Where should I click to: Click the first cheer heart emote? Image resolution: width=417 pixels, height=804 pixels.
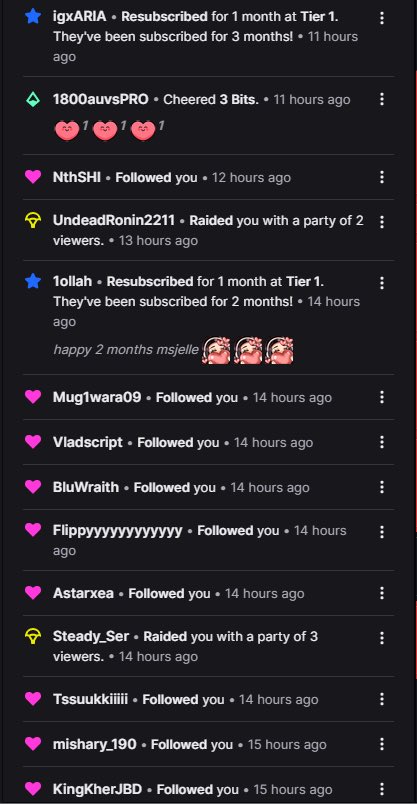tap(67, 130)
